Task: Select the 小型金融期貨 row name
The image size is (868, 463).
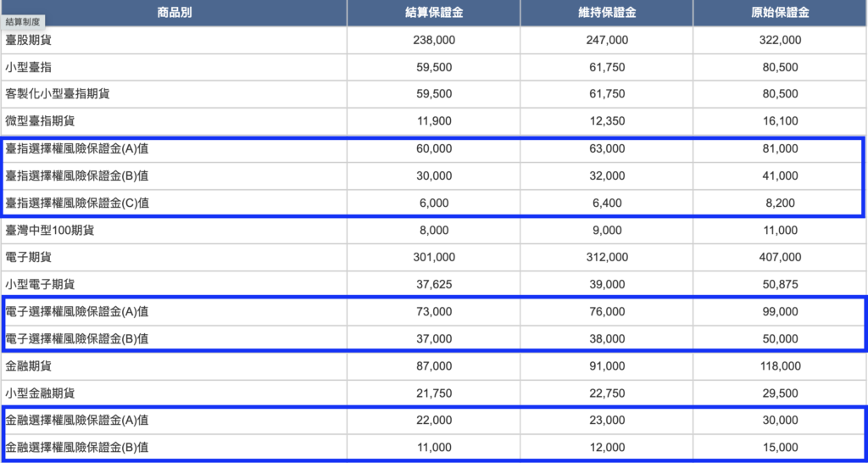Action: pos(41,393)
